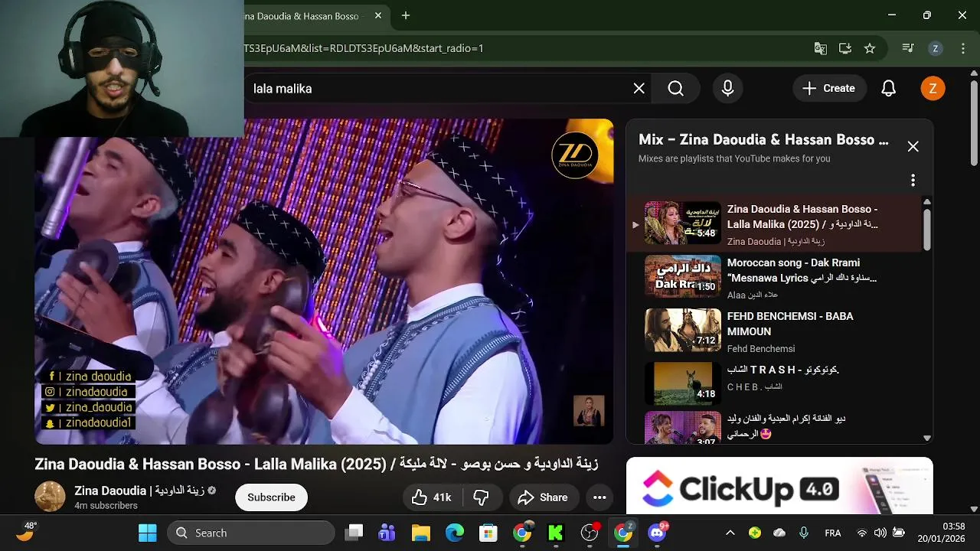This screenshot has width=980, height=551.
Task: Open the FEHD BENCHEMSI - BABA MIMOUN title
Action: click(x=790, y=324)
